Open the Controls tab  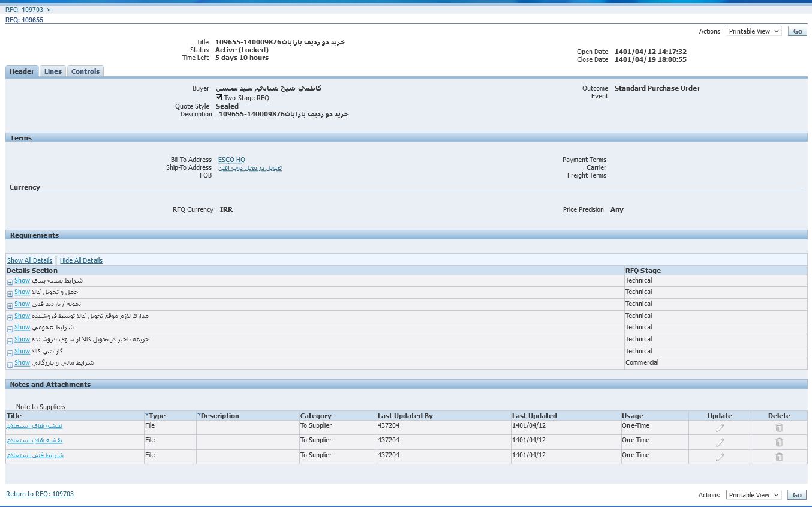(85, 71)
